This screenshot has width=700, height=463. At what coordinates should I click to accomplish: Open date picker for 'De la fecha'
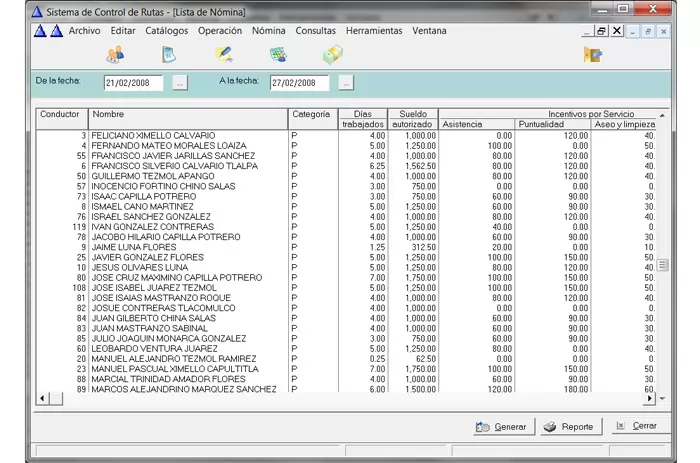point(179,83)
